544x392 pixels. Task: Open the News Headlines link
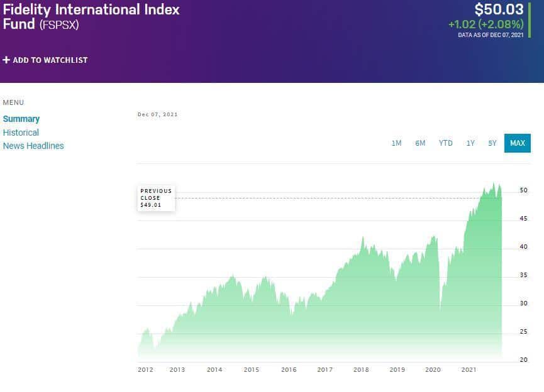point(33,146)
